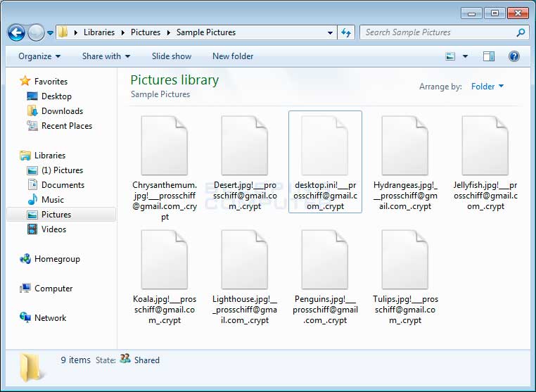Click the Videos film strip icon
The width and height of the screenshot is (536, 392).
[x=32, y=229]
